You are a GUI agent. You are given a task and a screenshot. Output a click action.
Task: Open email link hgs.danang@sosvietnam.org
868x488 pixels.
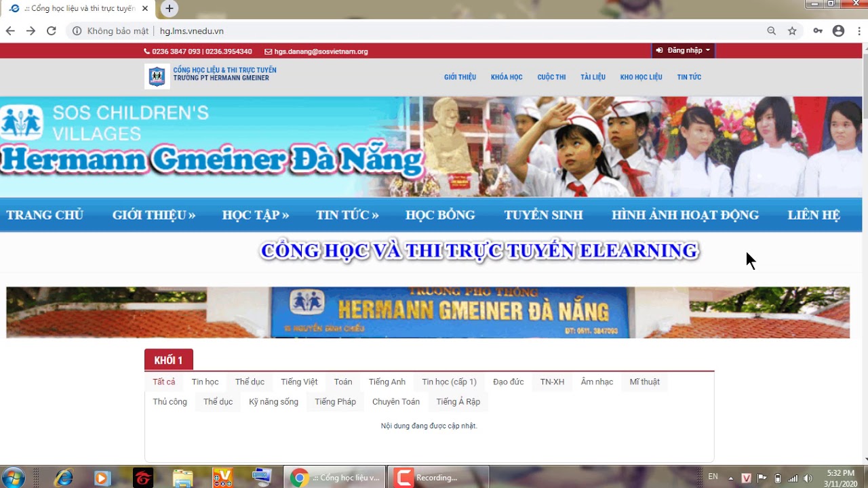(x=321, y=52)
